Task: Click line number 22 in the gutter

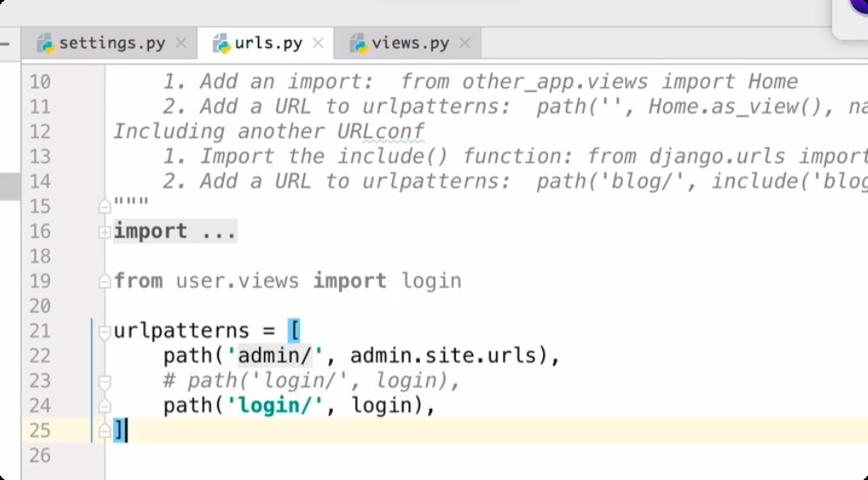Action: (x=40, y=355)
